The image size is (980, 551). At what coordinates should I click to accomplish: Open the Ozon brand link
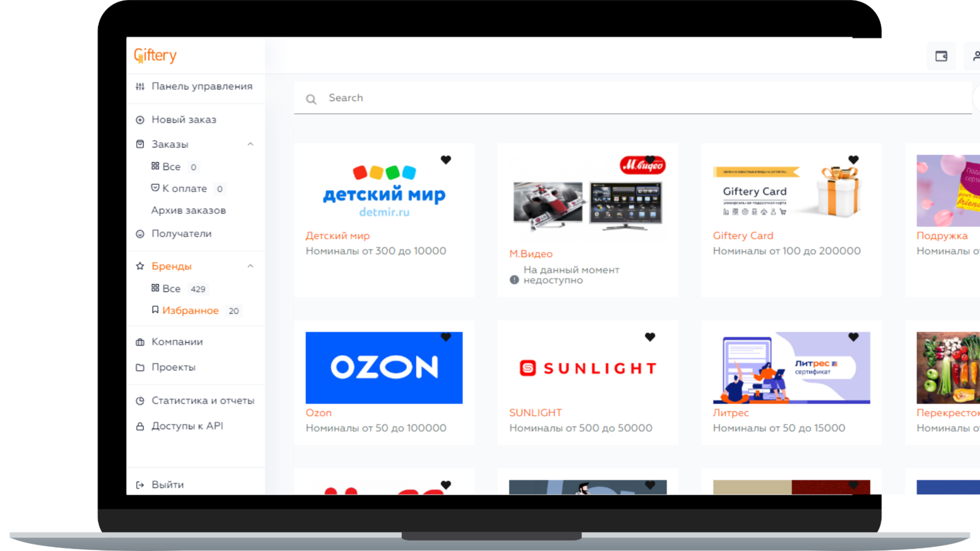[x=318, y=413]
